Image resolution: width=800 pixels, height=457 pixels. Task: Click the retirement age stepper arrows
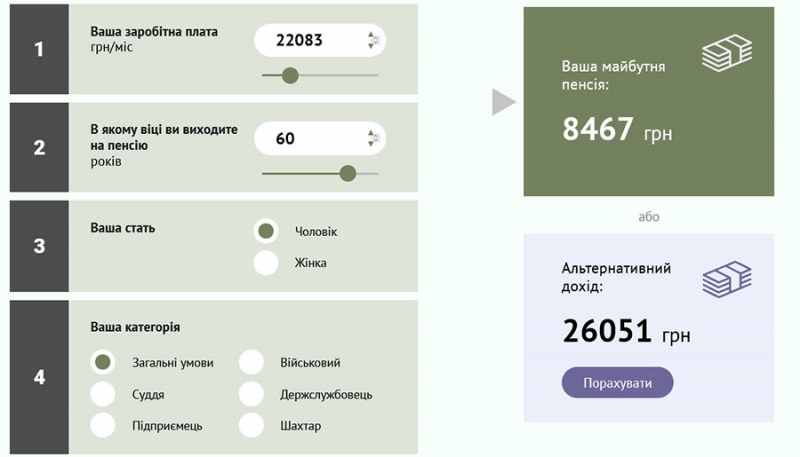coord(372,139)
